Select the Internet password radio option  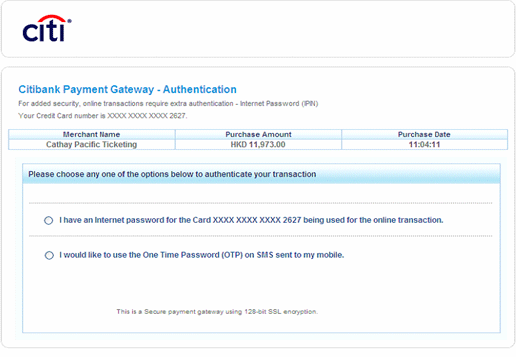click(49, 220)
